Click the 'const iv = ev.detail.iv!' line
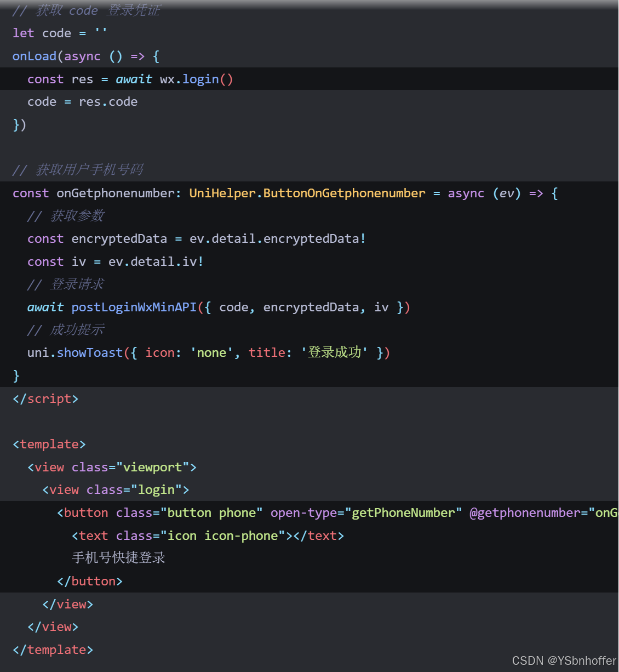 116,261
